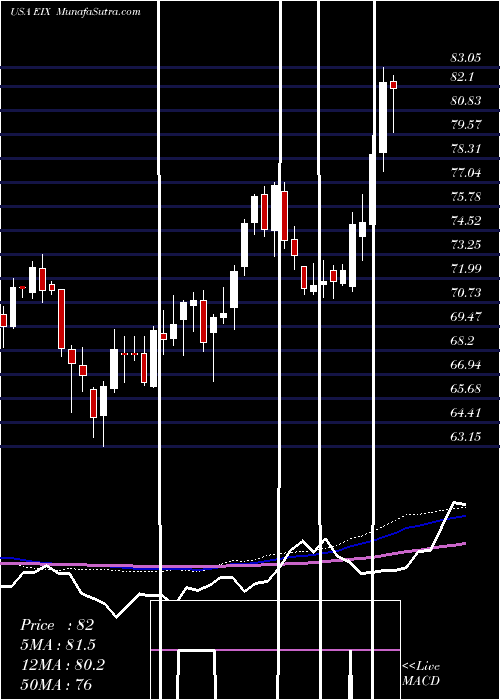Click the 65.68 price label
The image size is (500, 700).
click(x=466, y=389)
